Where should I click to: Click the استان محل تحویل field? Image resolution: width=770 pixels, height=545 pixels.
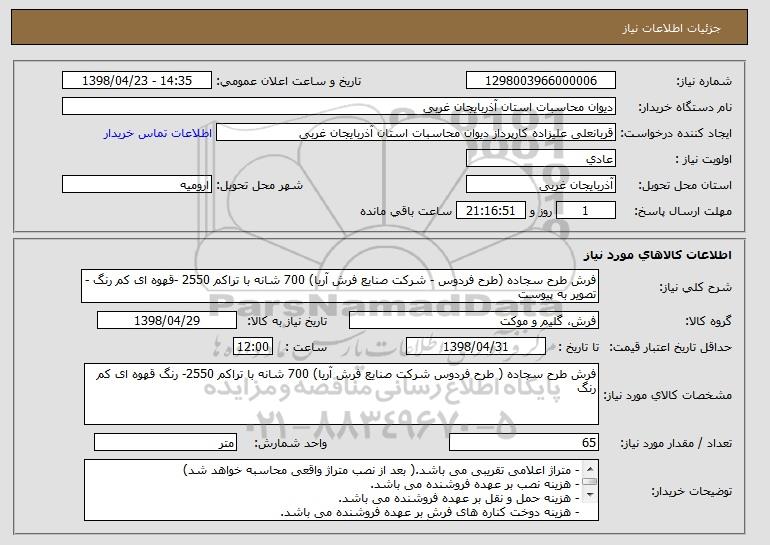click(541, 185)
